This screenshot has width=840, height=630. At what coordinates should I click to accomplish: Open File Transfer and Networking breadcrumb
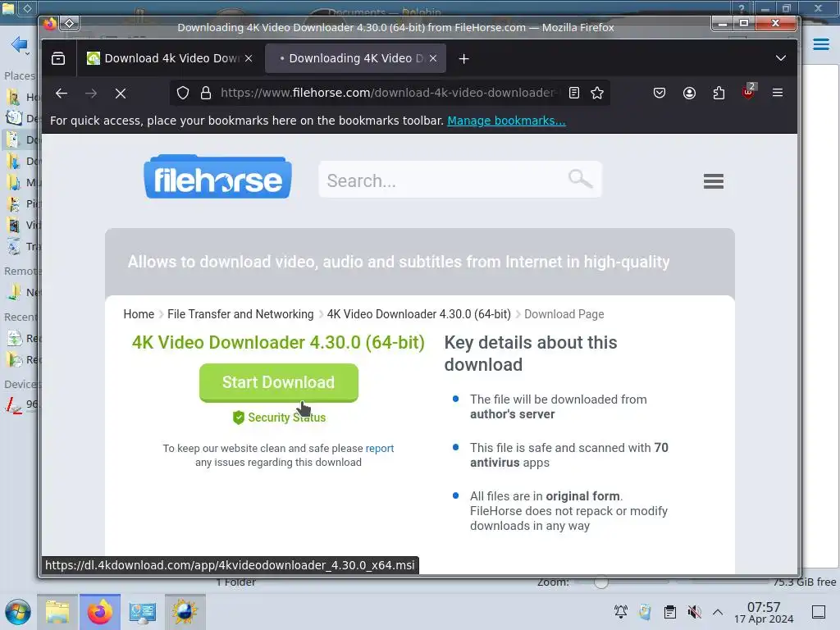[x=240, y=314]
